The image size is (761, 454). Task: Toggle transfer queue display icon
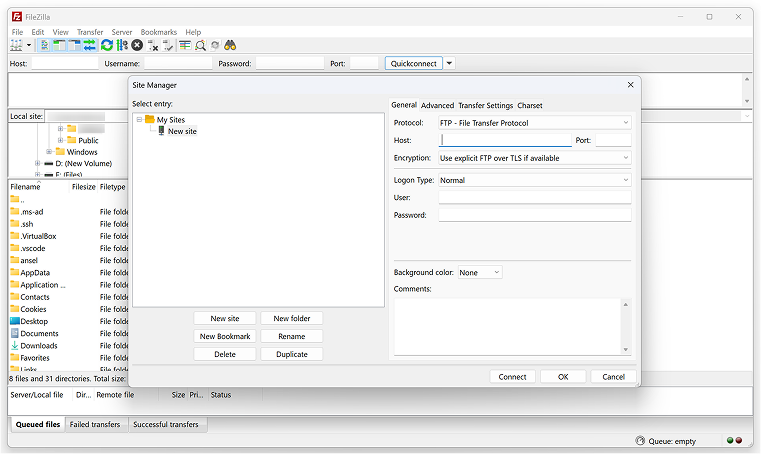(89, 46)
